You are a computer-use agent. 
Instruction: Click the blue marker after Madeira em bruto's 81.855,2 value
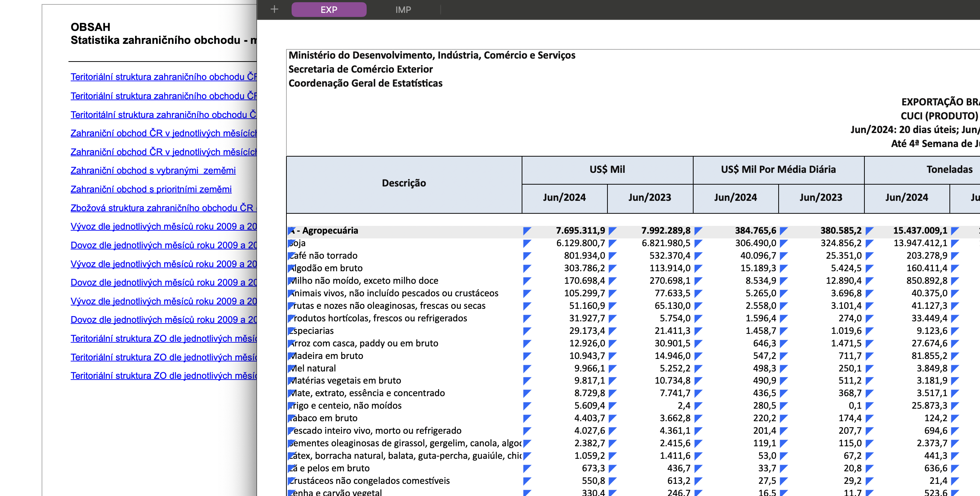tap(954, 356)
